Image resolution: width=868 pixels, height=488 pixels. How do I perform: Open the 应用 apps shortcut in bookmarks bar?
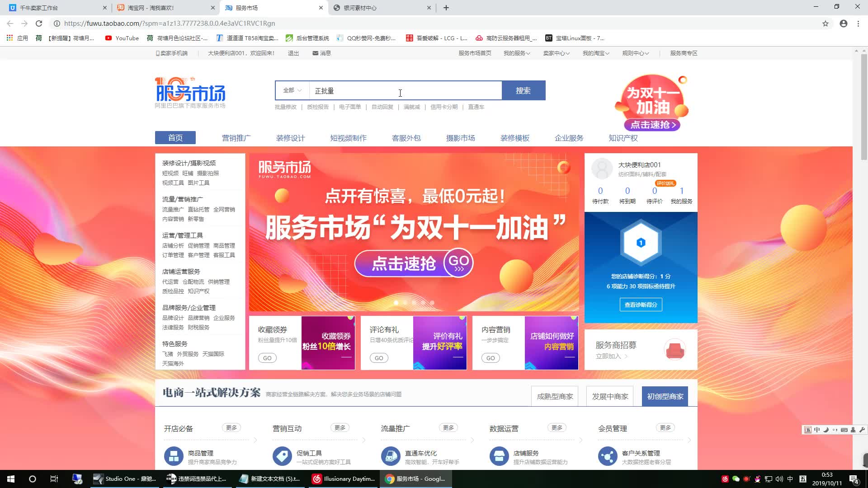coord(17,38)
